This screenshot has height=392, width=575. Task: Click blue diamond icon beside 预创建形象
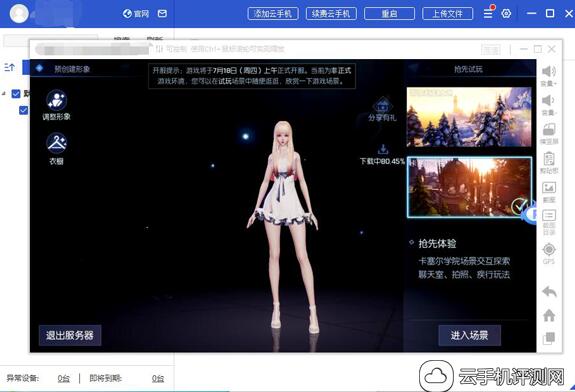(x=39, y=68)
